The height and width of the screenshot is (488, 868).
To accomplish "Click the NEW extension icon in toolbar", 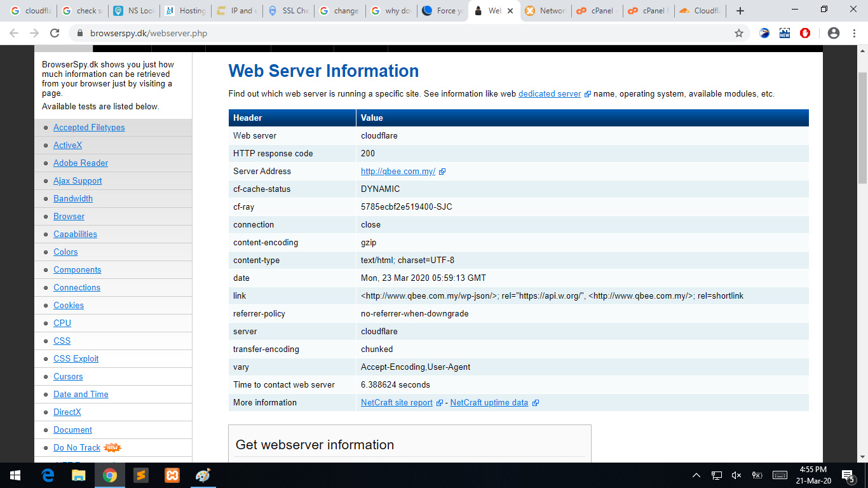I will 785,33.
